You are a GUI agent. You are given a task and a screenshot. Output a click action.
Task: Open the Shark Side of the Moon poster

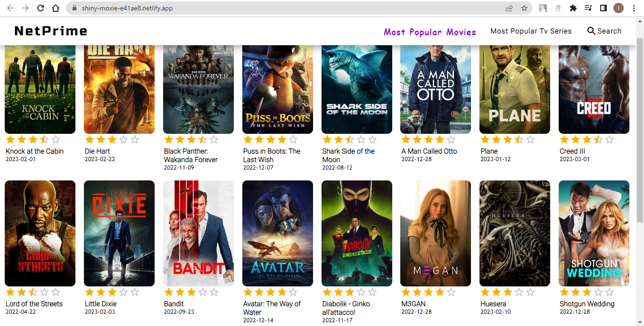point(357,90)
